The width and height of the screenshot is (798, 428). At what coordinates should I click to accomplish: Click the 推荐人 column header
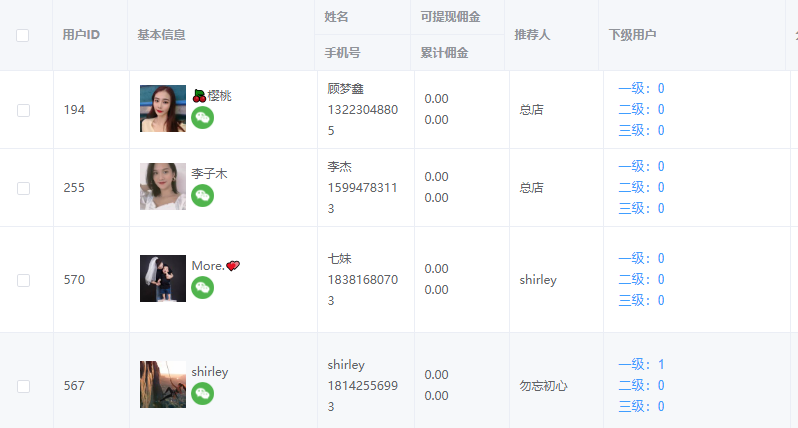pos(532,35)
